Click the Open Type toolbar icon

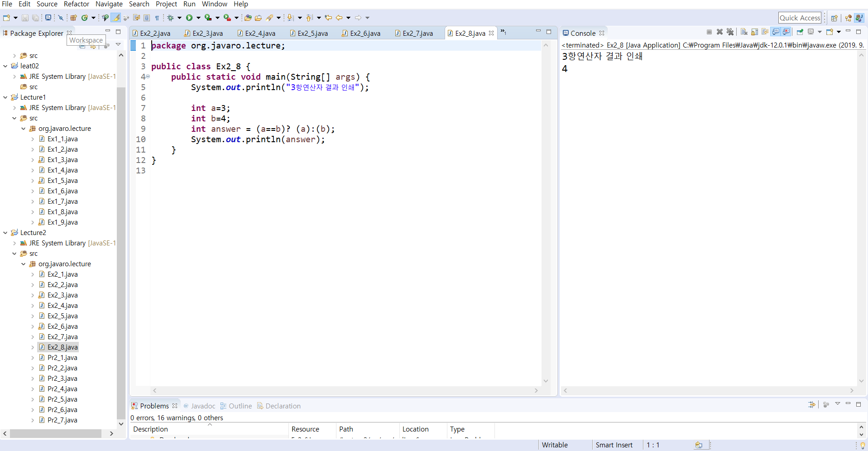[105, 18]
